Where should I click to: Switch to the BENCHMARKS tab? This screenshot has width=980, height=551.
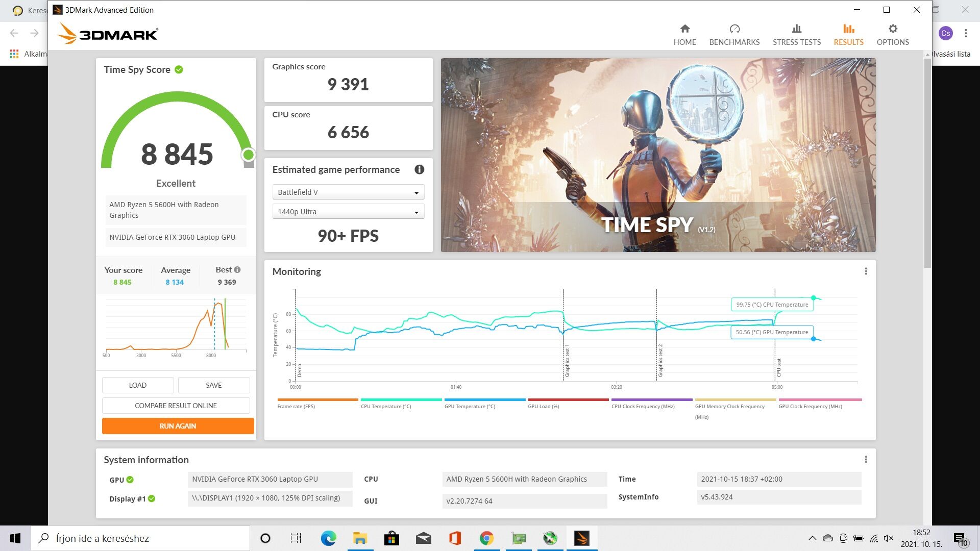tap(734, 35)
